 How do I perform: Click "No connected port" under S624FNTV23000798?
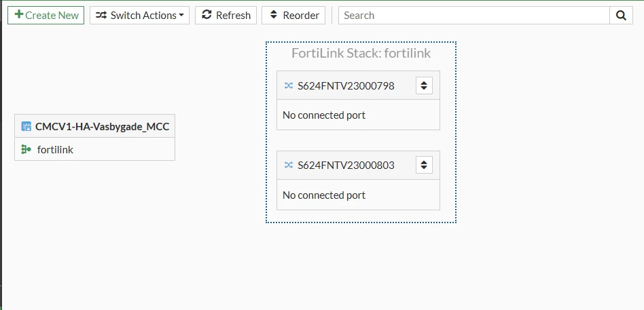coord(323,115)
